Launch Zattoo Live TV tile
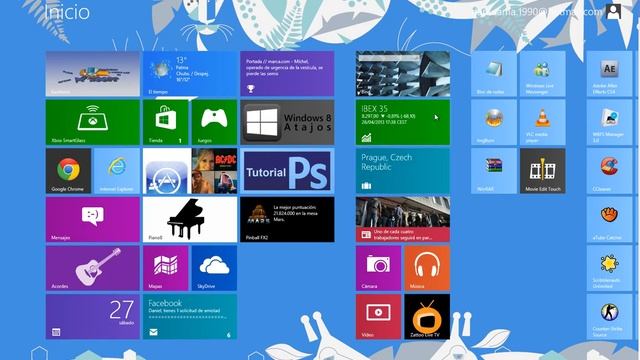The image size is (640, 360). [x=427, y=317]
